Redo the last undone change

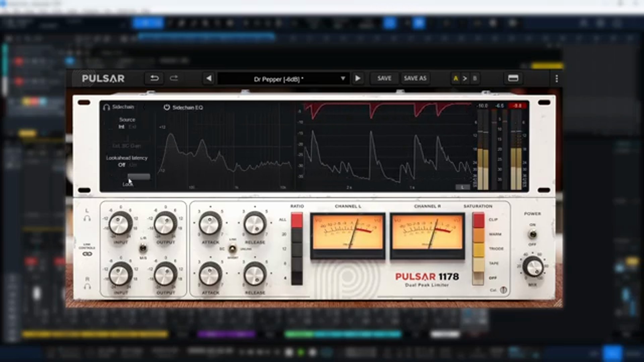[174, 78]
